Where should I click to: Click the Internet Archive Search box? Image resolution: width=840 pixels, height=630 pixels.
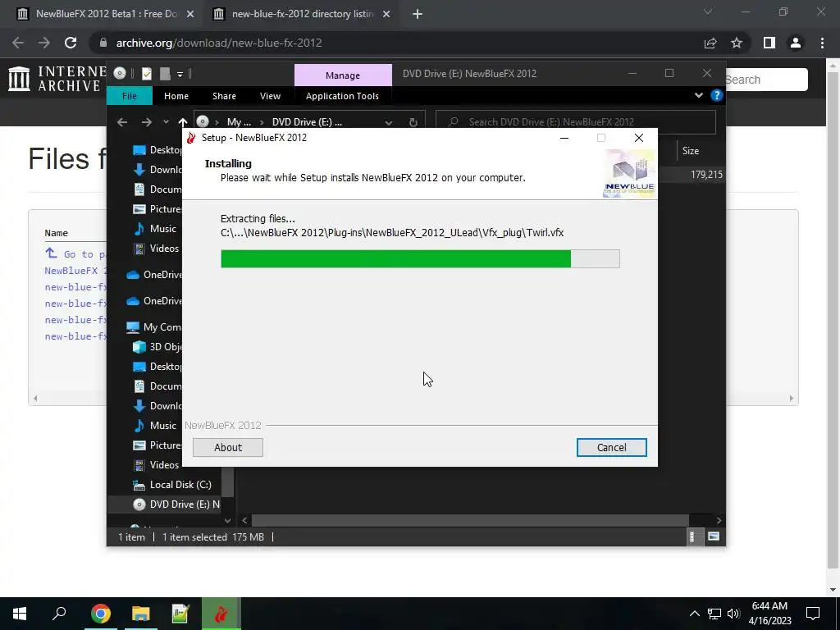pos(766,80)
